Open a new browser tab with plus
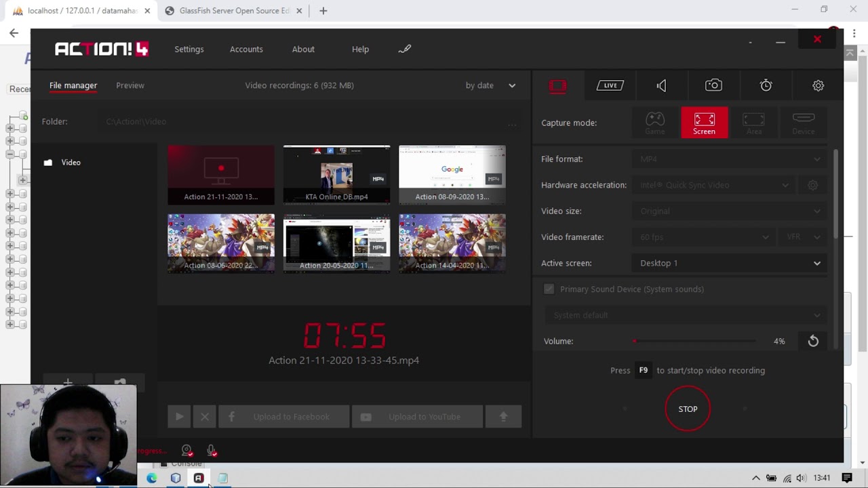This screenshot has width=868, height=488. [x=323, y=11]
